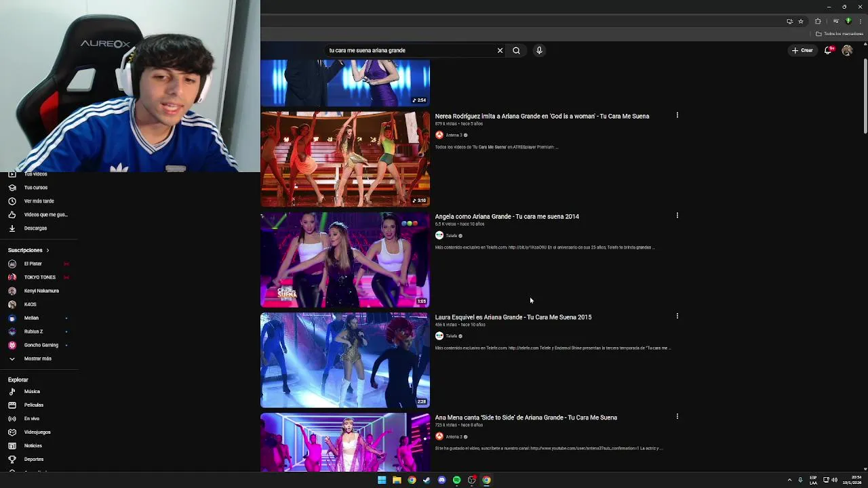
Task: Bookmark this page with star icon
Action: 801,21
